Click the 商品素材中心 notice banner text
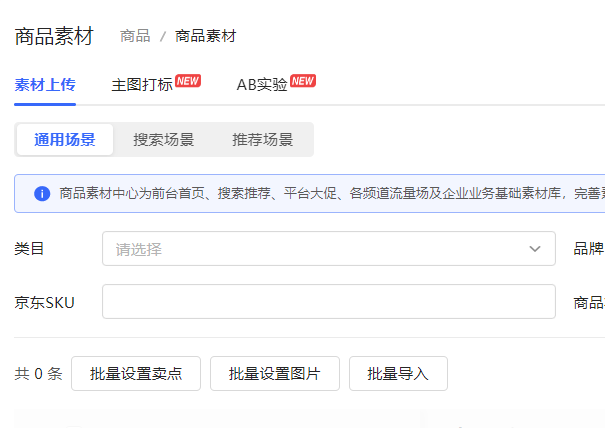 (330, 193)
